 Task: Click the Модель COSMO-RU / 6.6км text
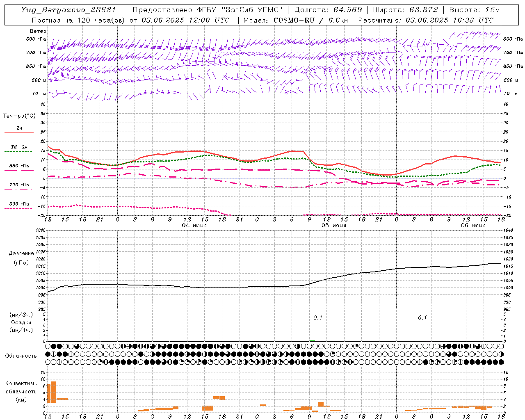(x=295, y=20)
